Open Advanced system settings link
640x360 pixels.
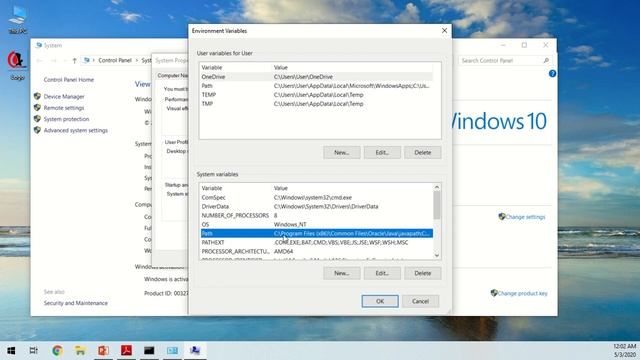coord(76,130)
